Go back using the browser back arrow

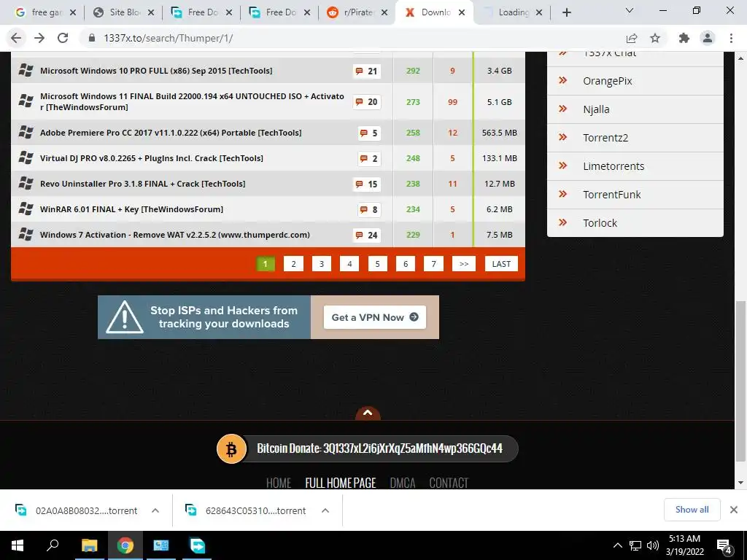coord(16,38)
